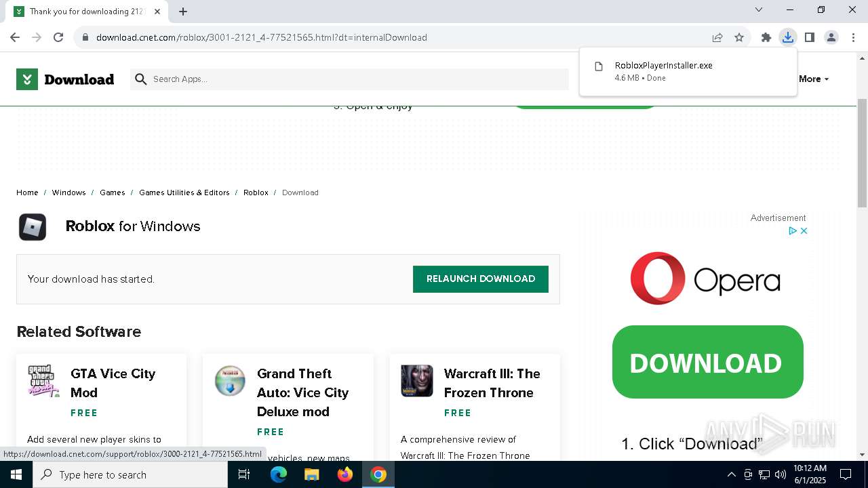Open File Explorer from taskbar

coord(312,474)
